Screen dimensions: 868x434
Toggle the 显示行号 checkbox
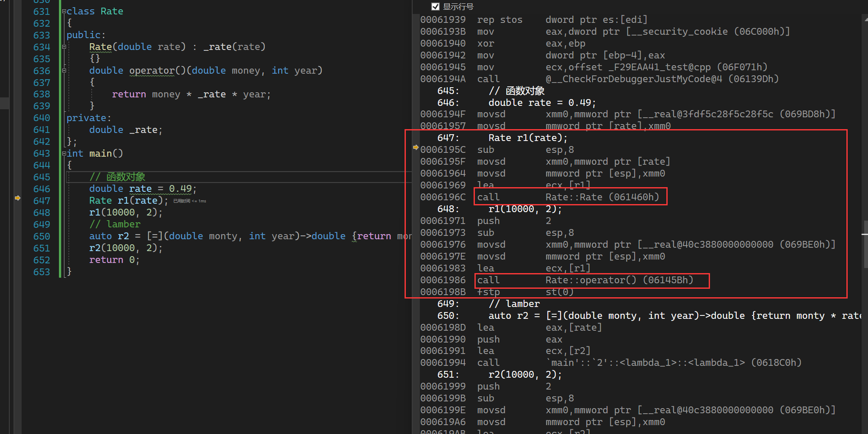point(435,6)
